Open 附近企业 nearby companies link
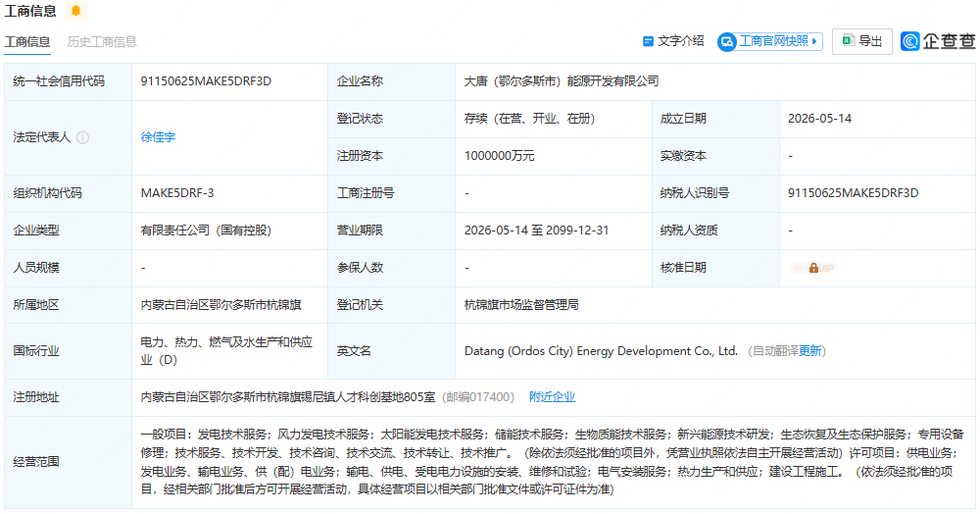This screenshot has width=980, height=514. [552, 397]
